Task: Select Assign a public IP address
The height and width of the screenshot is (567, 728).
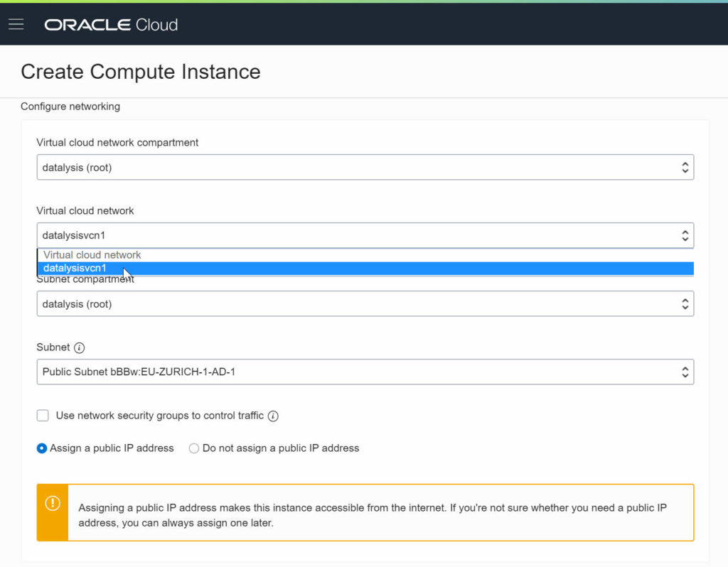Action: coord(42,448)
